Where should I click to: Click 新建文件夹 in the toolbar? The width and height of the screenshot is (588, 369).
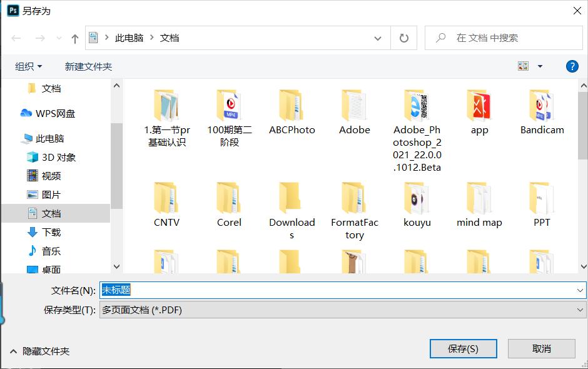pos(88,66)
